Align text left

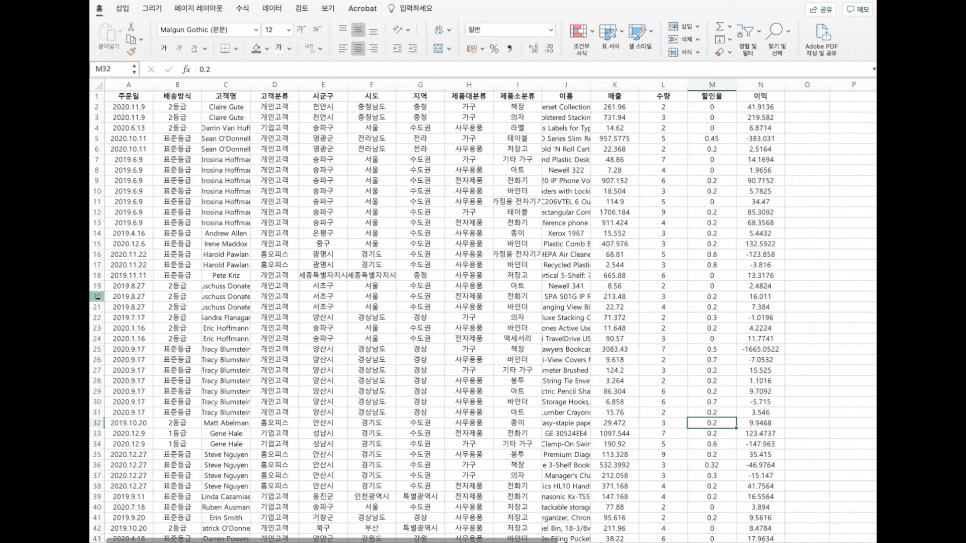click(343, 48)
